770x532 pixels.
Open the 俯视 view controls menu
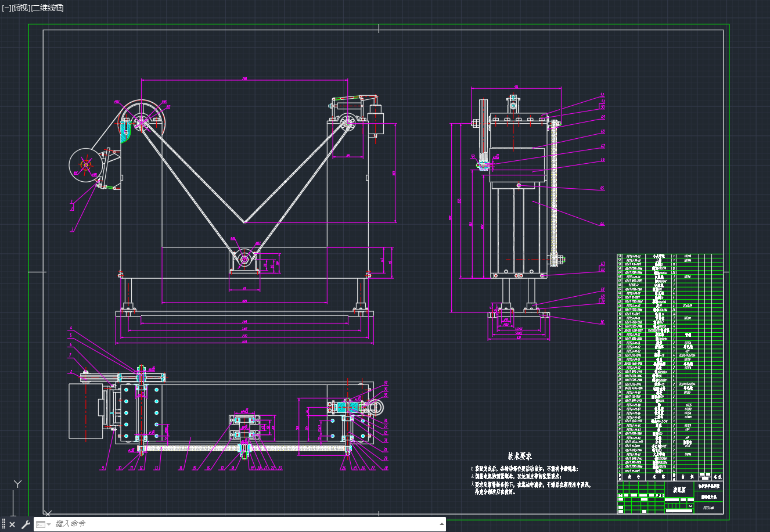pos(21,8)
